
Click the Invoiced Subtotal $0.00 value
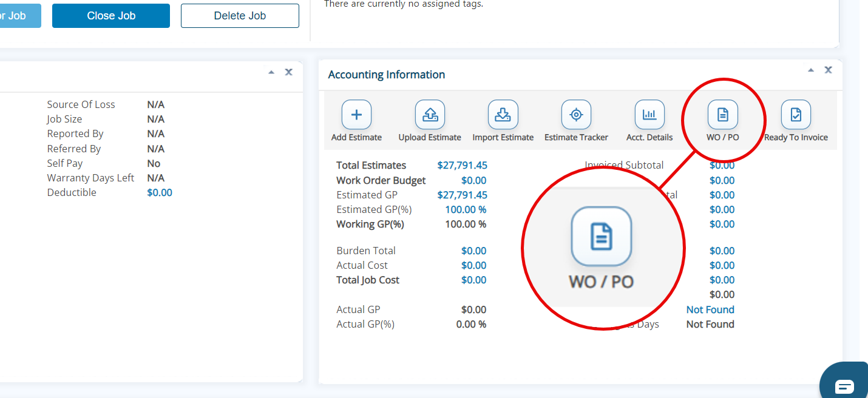tap(722, 165)
